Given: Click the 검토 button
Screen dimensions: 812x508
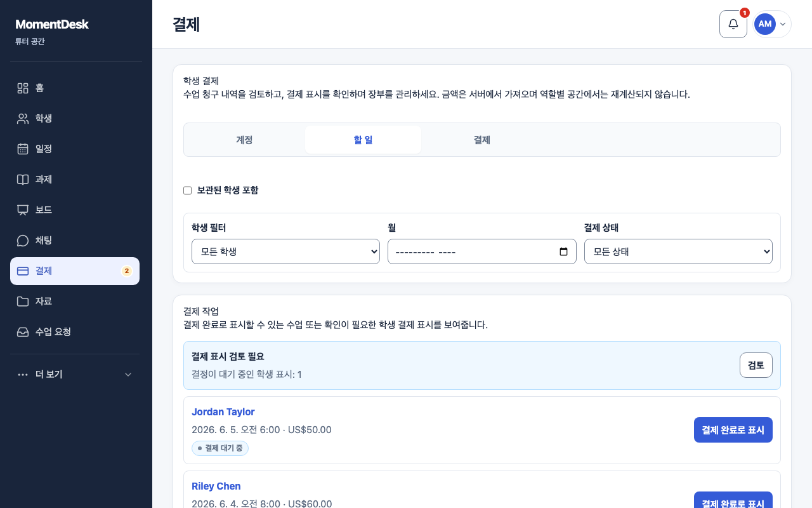Looking at the screenshot, I should pyautogui.click(x=756, y=365).
